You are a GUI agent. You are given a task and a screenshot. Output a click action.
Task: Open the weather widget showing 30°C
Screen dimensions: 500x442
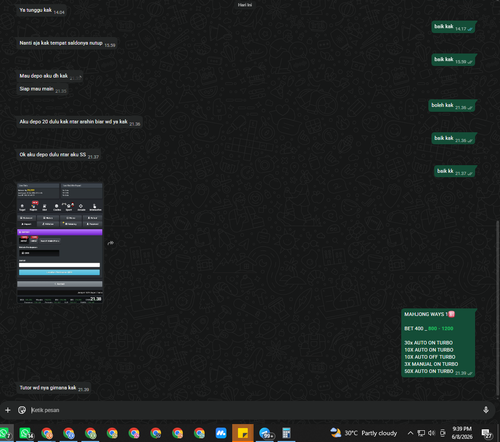[364, 433]
